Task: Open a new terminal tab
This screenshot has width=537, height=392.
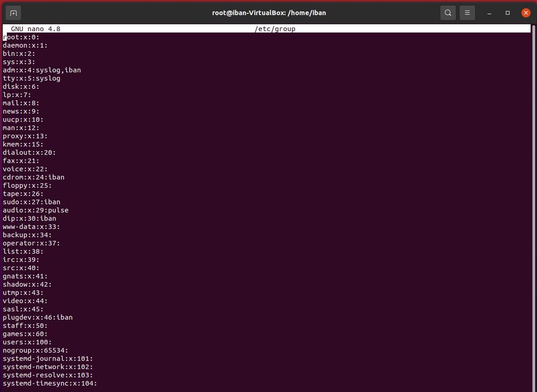Action: [x=13, y=13]
